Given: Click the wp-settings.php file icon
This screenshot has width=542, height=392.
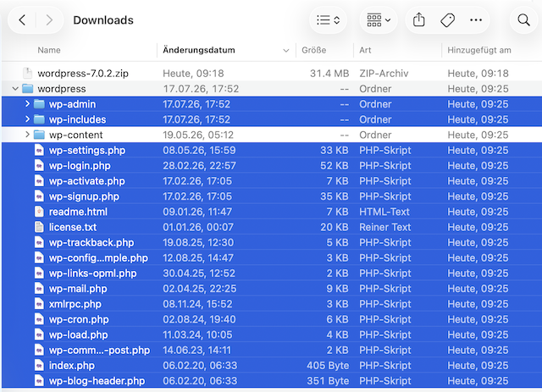Looking at the screenshot, I should [x=40, y=151].
